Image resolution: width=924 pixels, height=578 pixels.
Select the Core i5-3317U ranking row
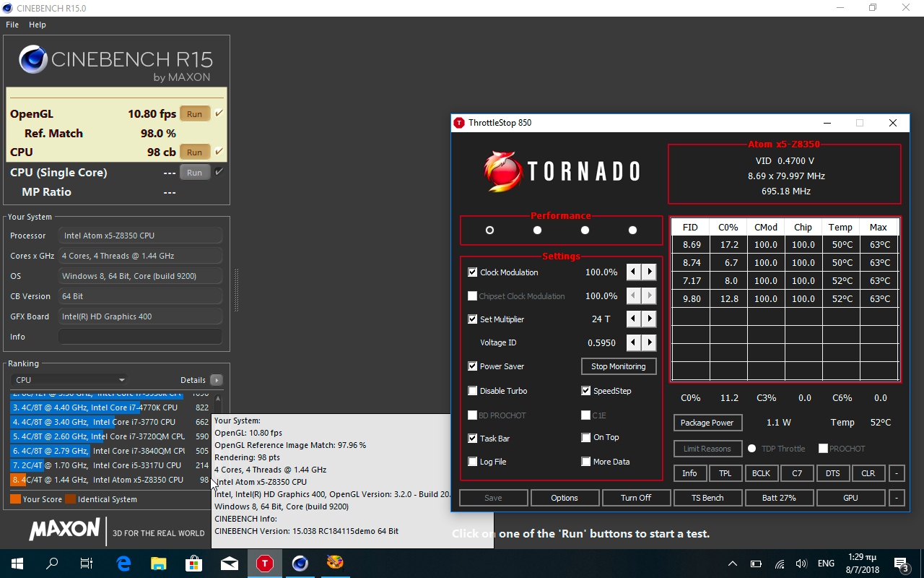pyautogui.click(x=110, y=465)
